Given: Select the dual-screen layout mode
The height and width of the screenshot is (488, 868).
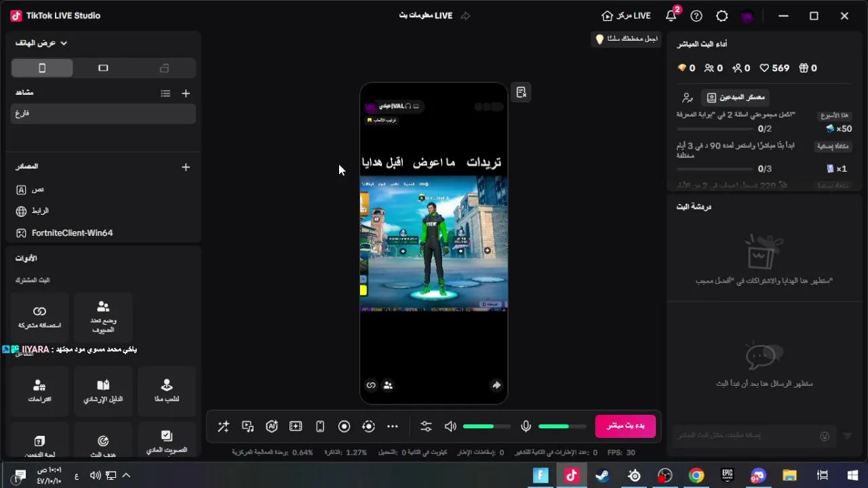Looking at the screenshot, I should [164, 68].
